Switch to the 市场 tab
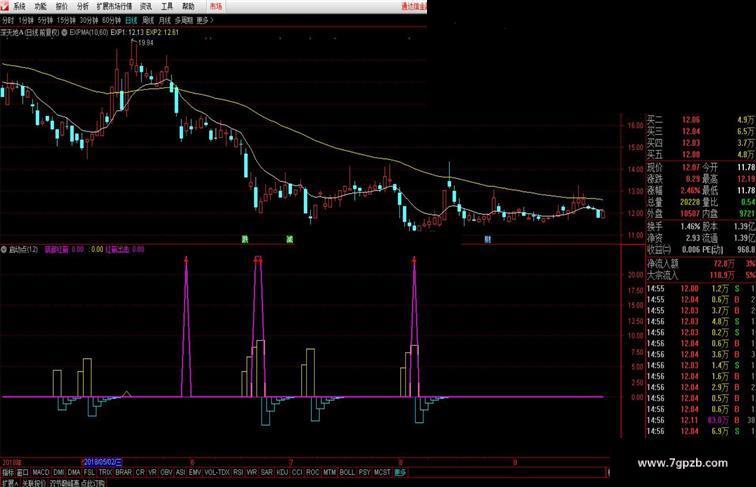 (216, 6)
